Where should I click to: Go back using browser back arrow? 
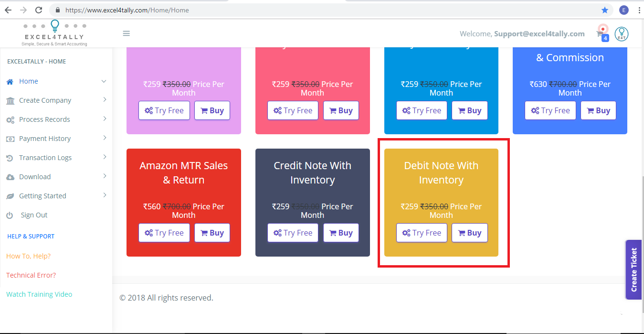point(8,10)
